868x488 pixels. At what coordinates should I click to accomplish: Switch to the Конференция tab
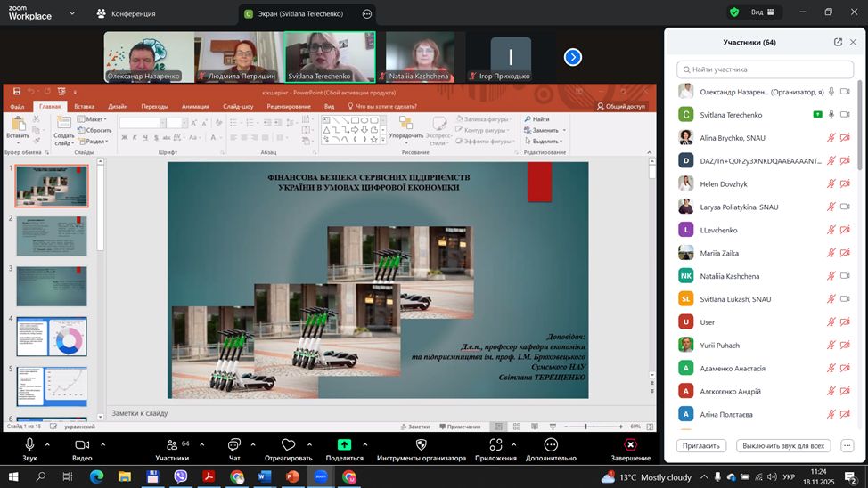127,13
